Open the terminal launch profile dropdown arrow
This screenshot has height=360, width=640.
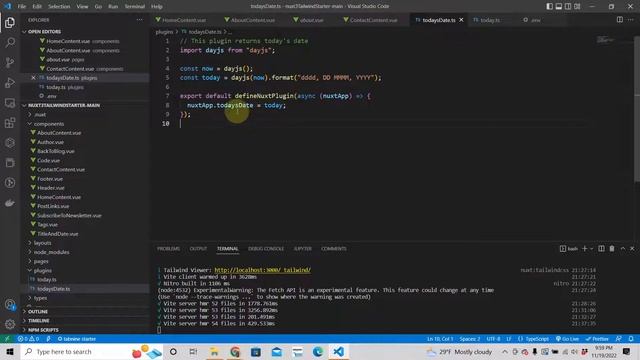[x=591, y=249]
